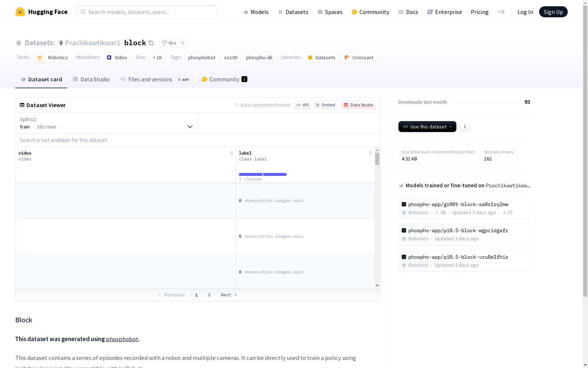This screenshot has width=588, height=368.
Task: Open Data Studio from viewer header
Action: (358, 105)
